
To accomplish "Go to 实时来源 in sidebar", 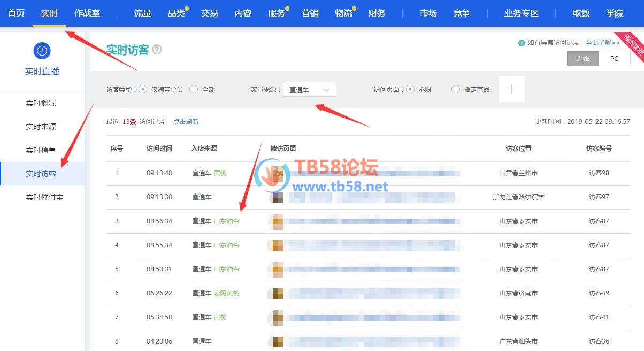I will (41, 127).
